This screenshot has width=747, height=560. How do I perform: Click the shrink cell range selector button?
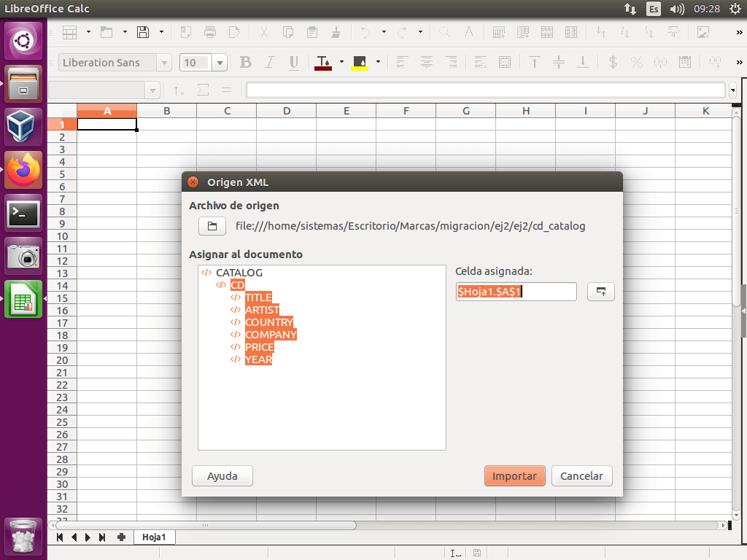(x=600, y=292)
